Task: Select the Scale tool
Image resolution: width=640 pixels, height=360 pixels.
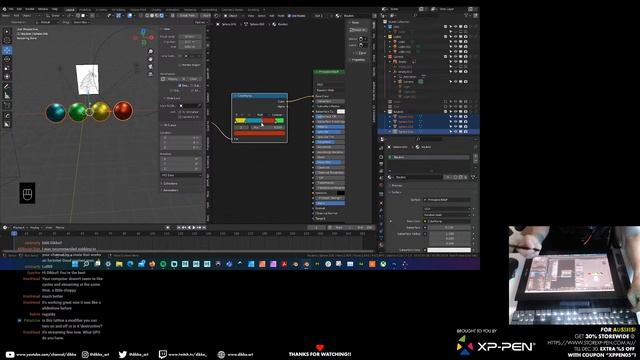Action: point(7,68)
